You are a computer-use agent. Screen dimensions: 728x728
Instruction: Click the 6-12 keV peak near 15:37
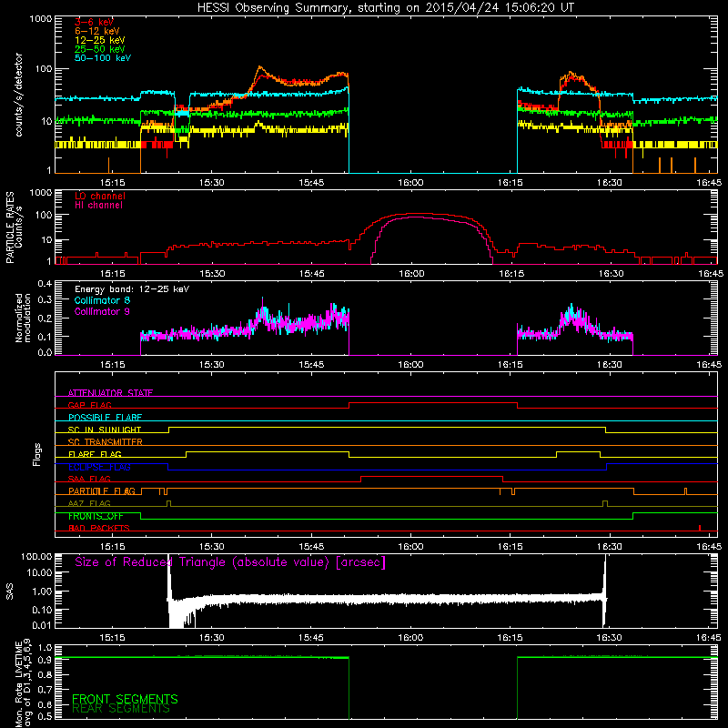coord(260,68)
